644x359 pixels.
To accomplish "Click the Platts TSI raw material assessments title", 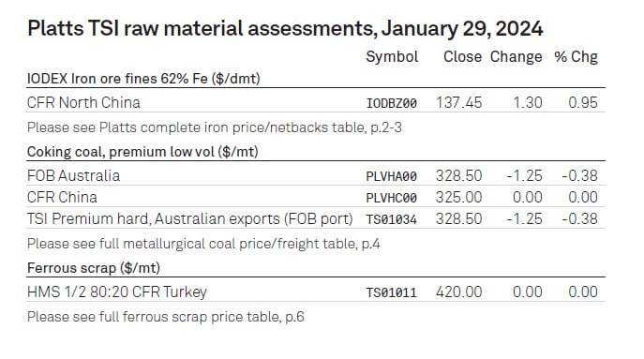I will [x=285, y=29].
